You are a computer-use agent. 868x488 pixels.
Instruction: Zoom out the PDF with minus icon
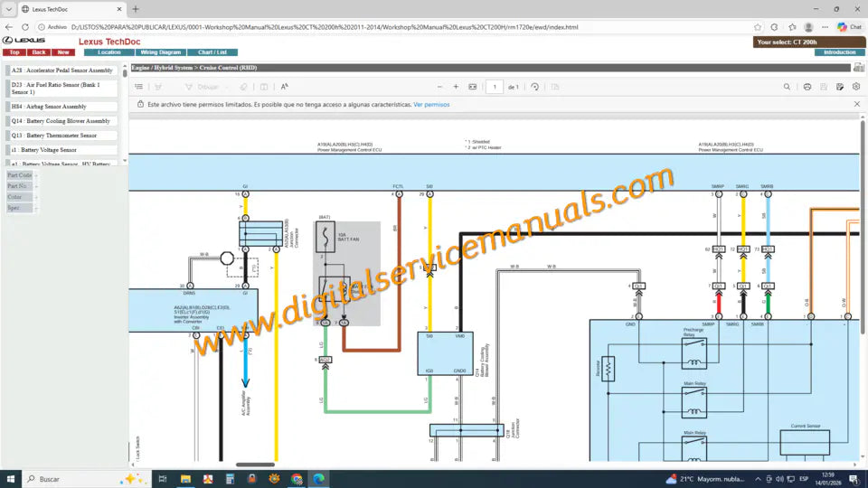click(439, 87)
